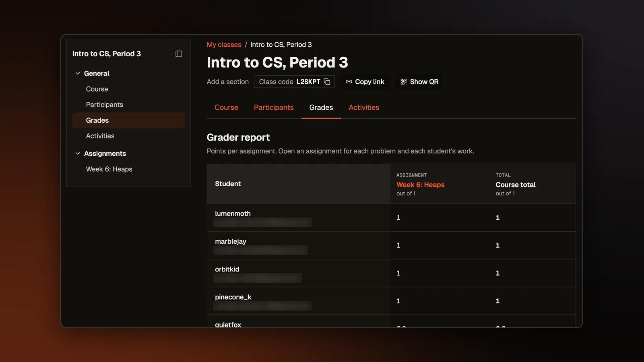This screenshot has height=362, width=644.
Task: Click the breadcrumb text Intro to CS, Period 3
Action: [281, 45]
